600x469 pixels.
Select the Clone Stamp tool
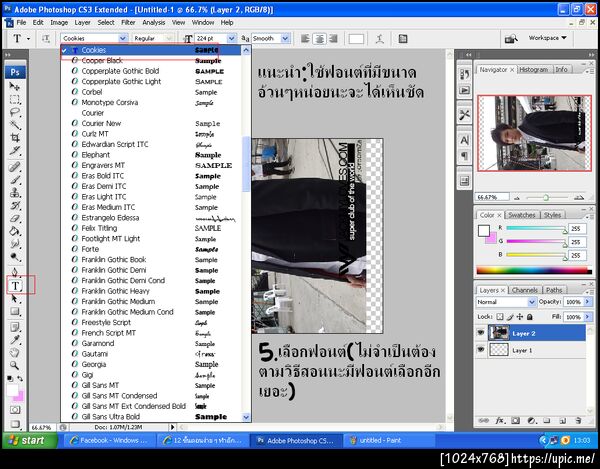pos(15,192)
